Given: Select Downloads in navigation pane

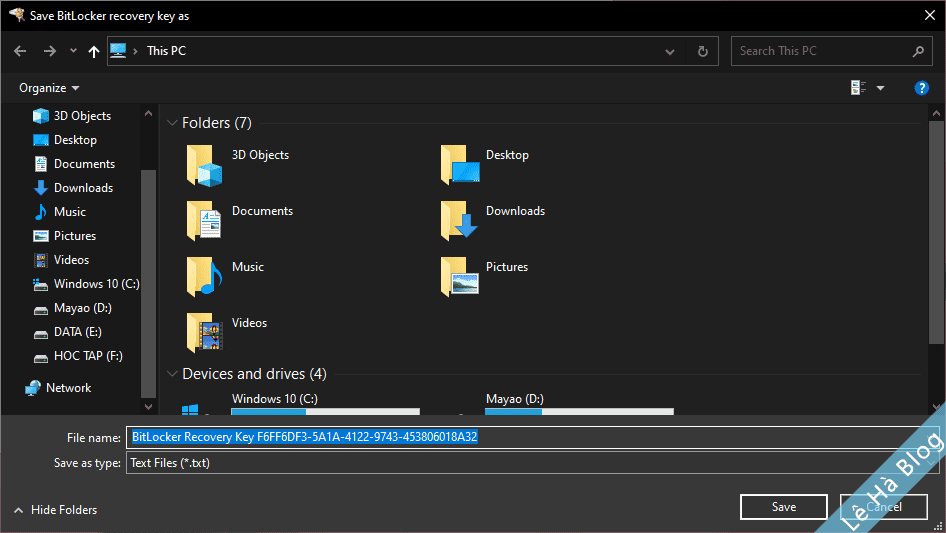Looking at the screenshot, I should pyautogui.click(x=74, y=188).
